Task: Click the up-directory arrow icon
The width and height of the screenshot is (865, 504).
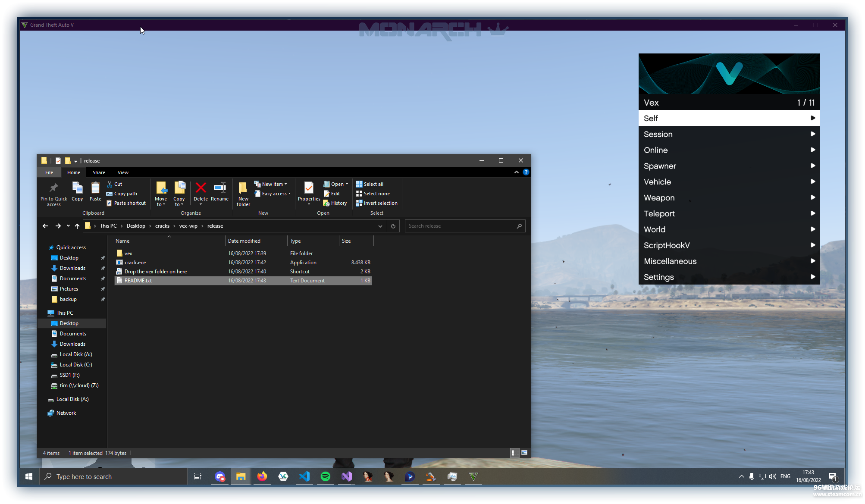Action: [x=77, y=226]
